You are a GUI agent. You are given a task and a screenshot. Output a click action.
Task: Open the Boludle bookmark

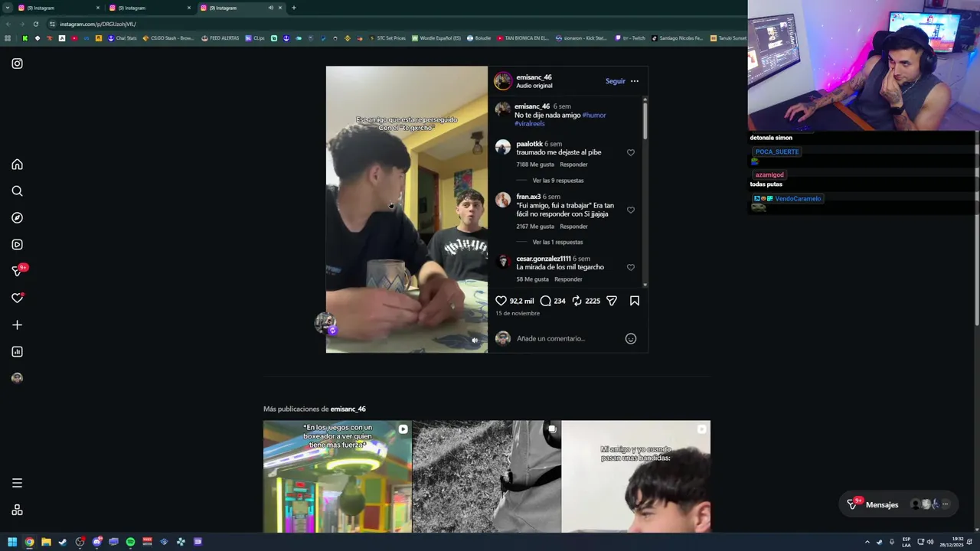479,38
